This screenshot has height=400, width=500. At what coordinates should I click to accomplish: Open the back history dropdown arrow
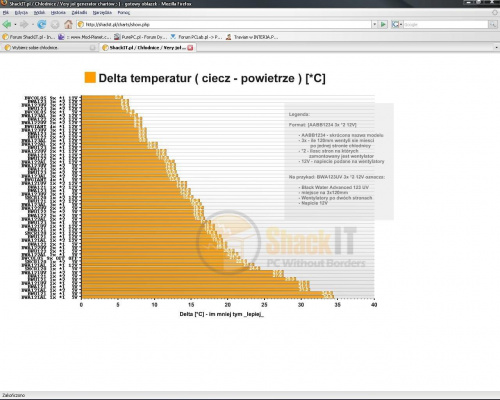tap(15, 24)
